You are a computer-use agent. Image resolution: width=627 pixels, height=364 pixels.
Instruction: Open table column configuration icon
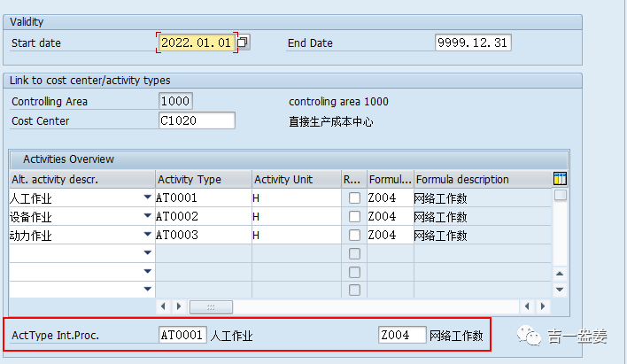tap(560, 178)
